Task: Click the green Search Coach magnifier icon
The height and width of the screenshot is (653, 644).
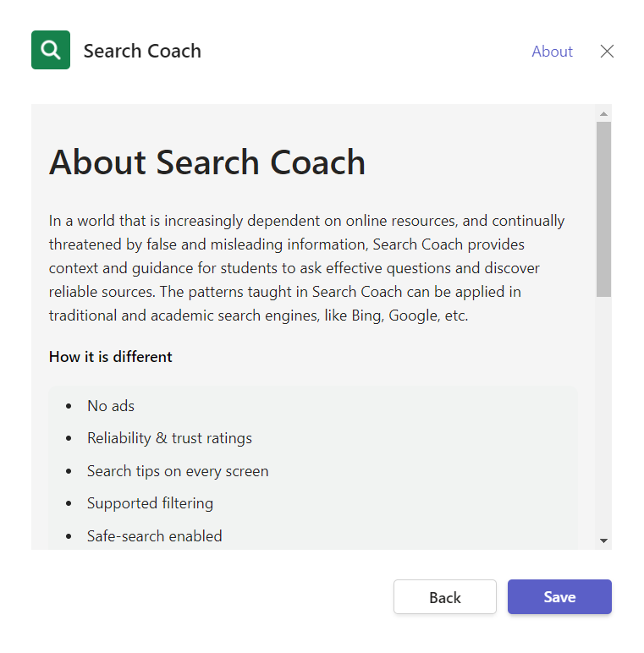Action: tap(51, 50)
